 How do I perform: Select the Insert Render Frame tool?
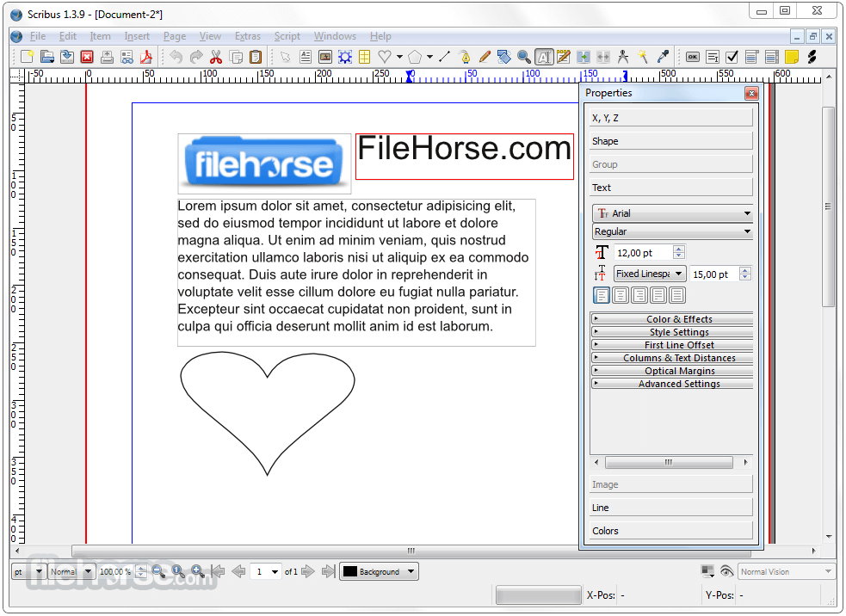345,57
